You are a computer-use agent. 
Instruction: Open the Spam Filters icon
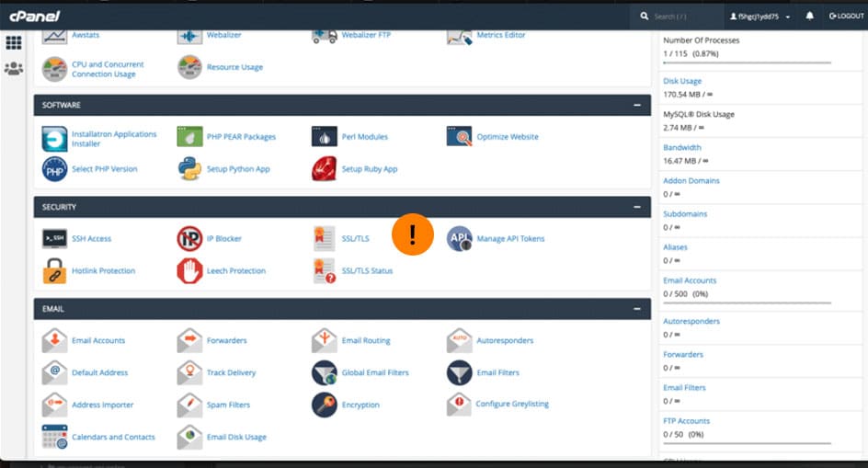(x=189, y=405)
